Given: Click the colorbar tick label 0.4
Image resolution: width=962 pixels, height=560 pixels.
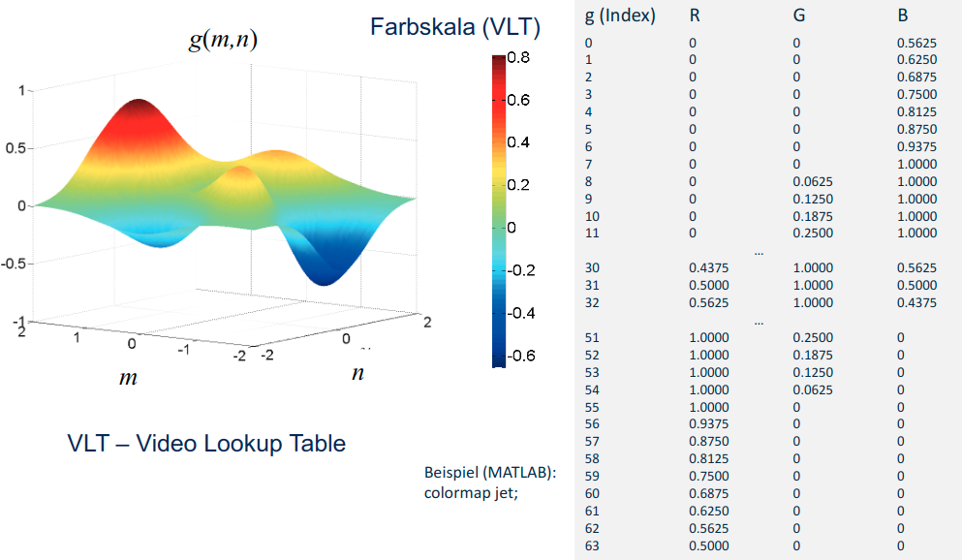Looking at the screenshot, I should pyautogui.click(x=517, y=142).
